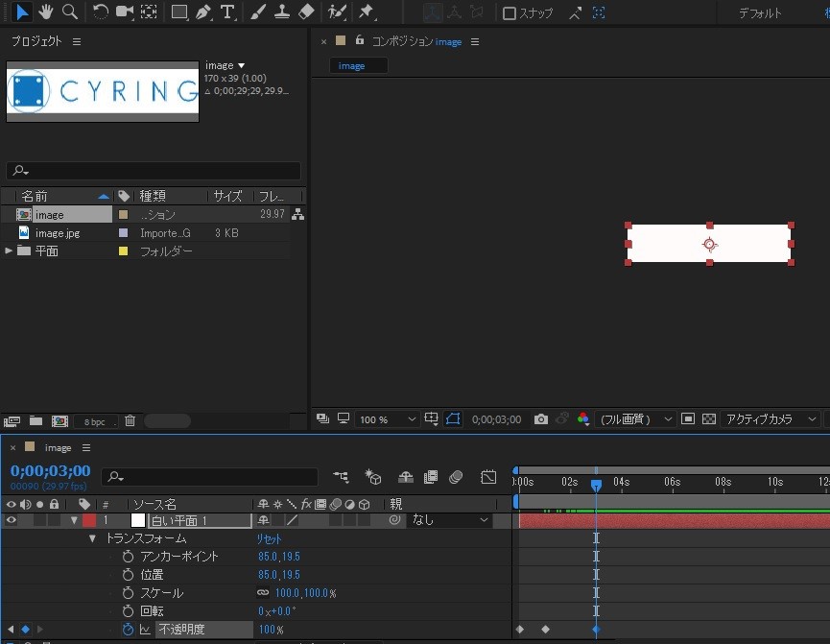This screenshot has height=644, width=830.
Task: Click the project panel search field
Action: click(154, 171)
